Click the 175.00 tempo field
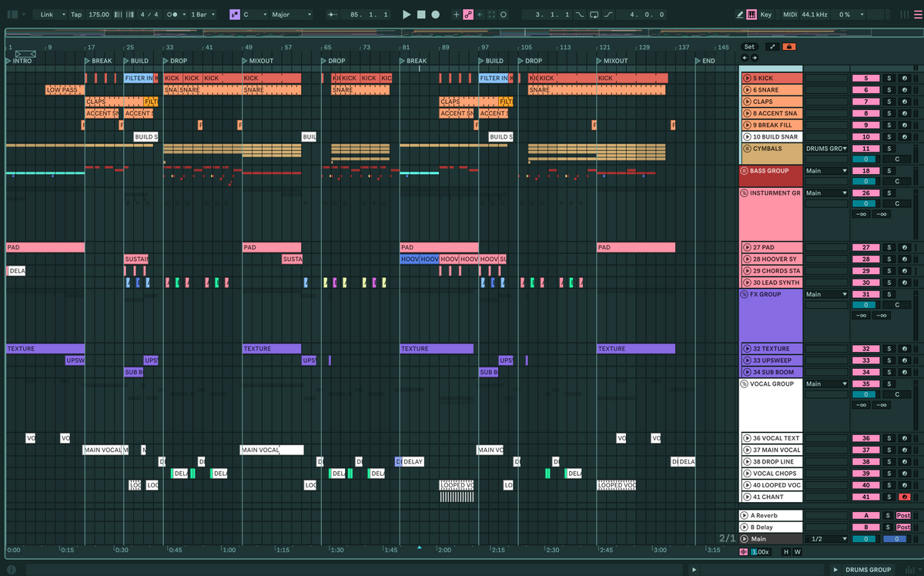 (99, 14)
